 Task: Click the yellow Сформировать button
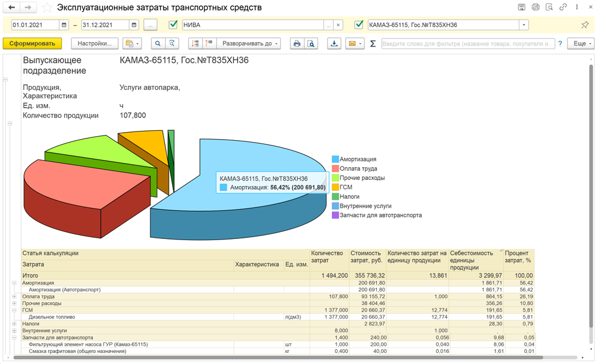(x=32, y=44)
